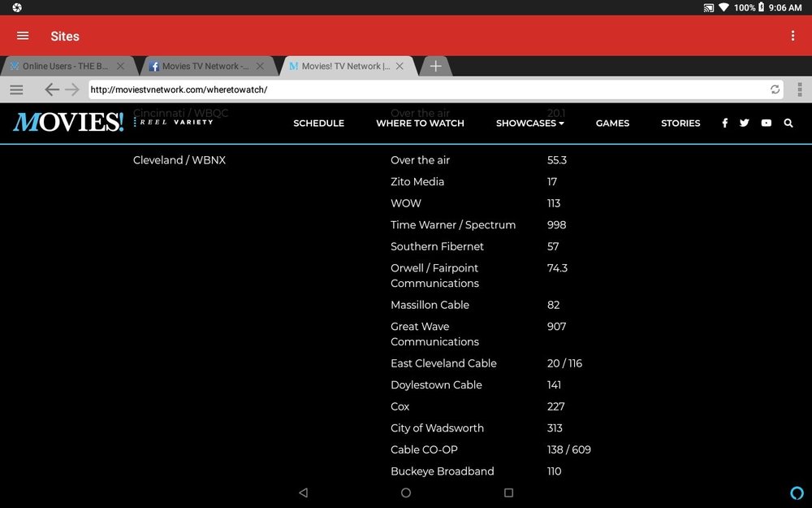Screen dimensions: 812x508
Task: Open the GAMES nav link
Action: 612,123
